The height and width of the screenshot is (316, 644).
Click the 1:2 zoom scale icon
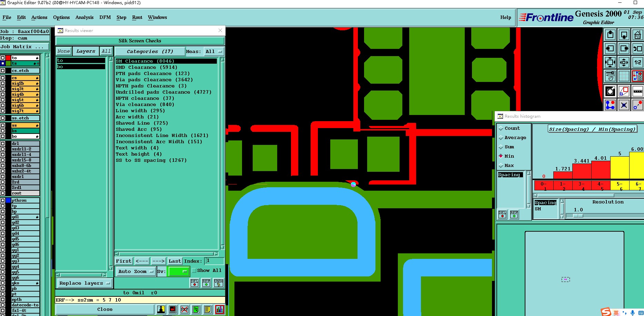coord(637,62)
